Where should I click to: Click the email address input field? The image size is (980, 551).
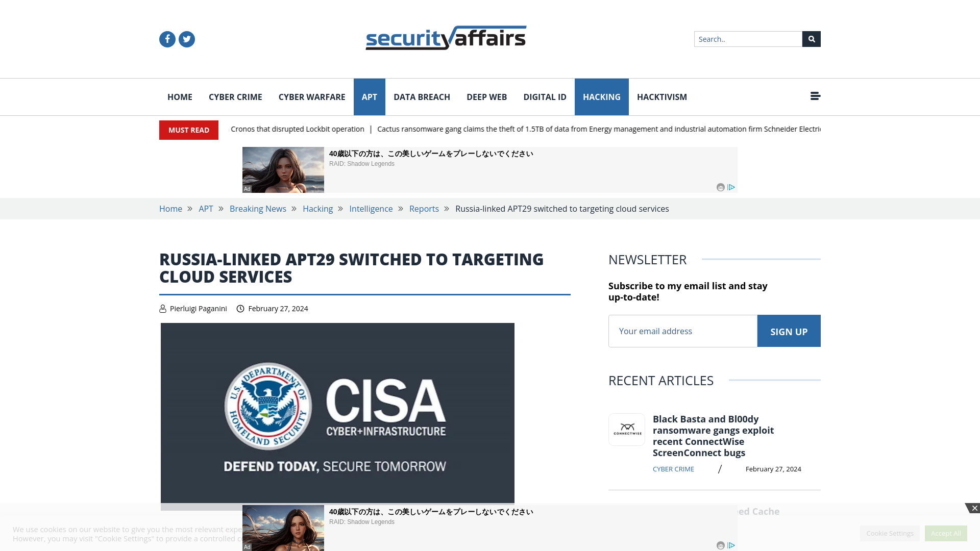tap(682, 330)
